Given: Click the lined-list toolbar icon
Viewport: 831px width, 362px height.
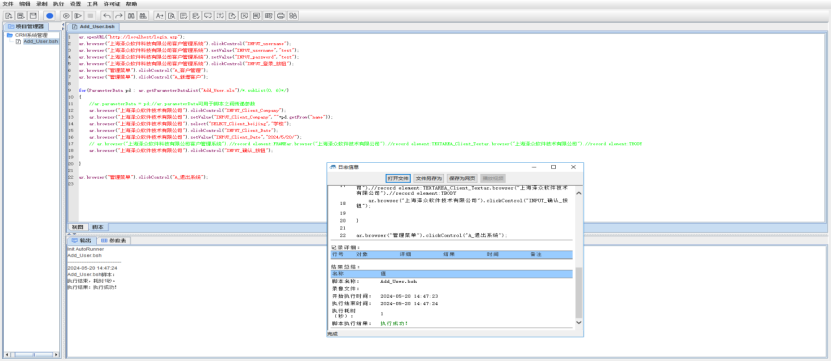Looking at the screenshot, I should click(183, 15).
